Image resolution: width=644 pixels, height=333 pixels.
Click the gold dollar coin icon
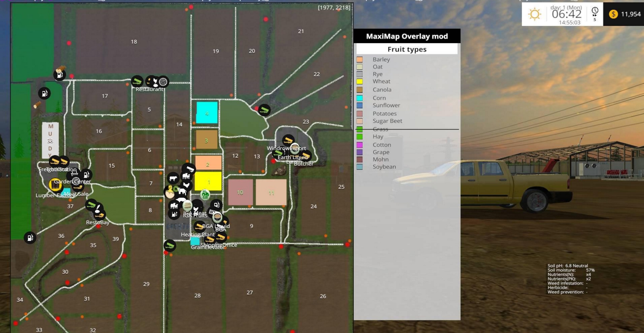pyautogui.click(x=613, y=14)
